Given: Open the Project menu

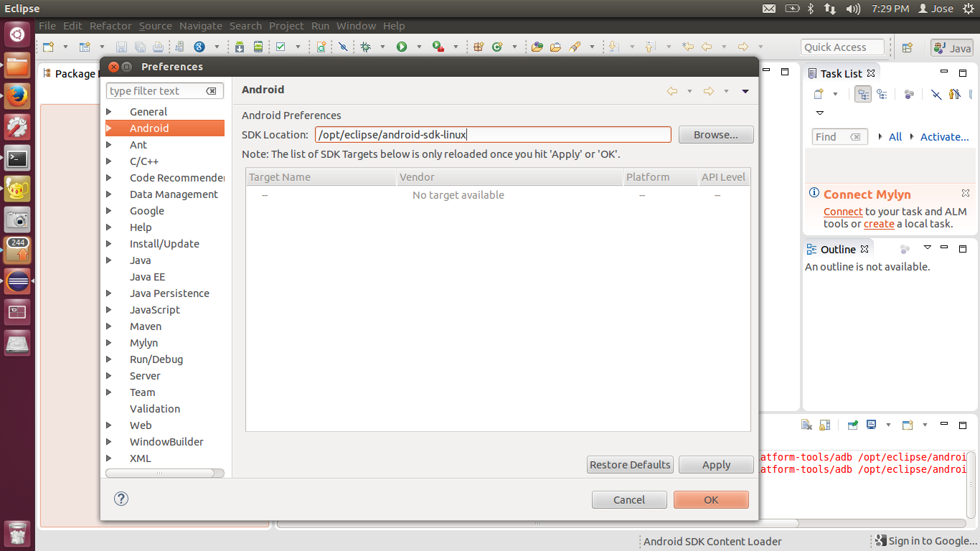Looking at the screenshot, I should coord(286,26).
